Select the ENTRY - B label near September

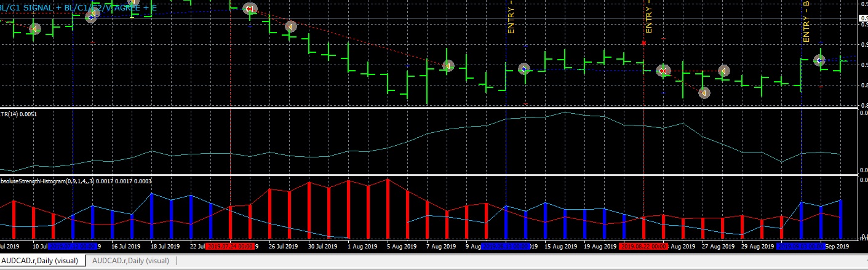[x=806, y=21]
